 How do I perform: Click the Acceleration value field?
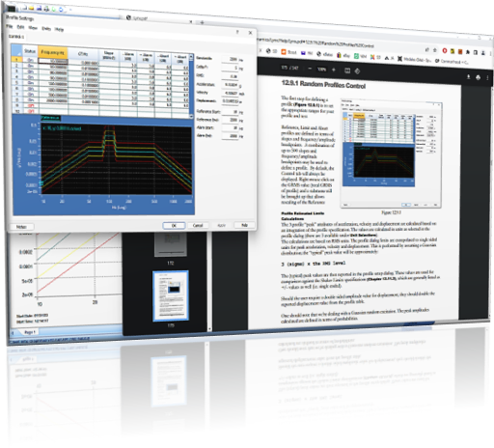tap(230, 85)
